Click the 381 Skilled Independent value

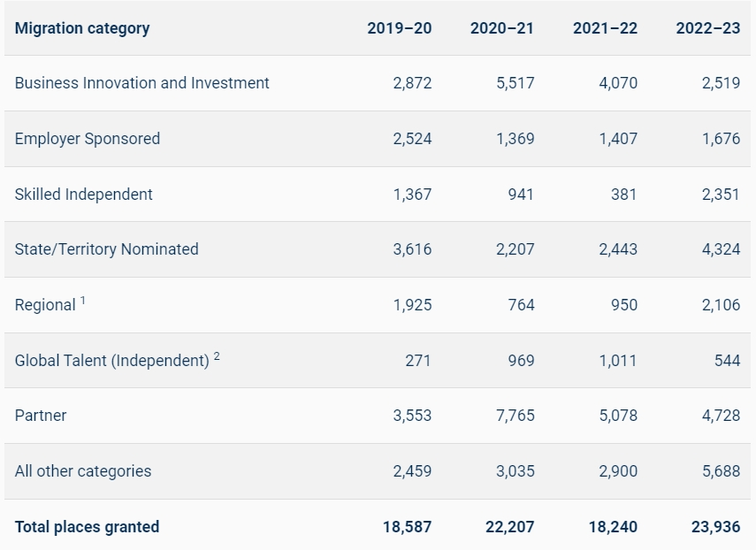coord(623,195)
